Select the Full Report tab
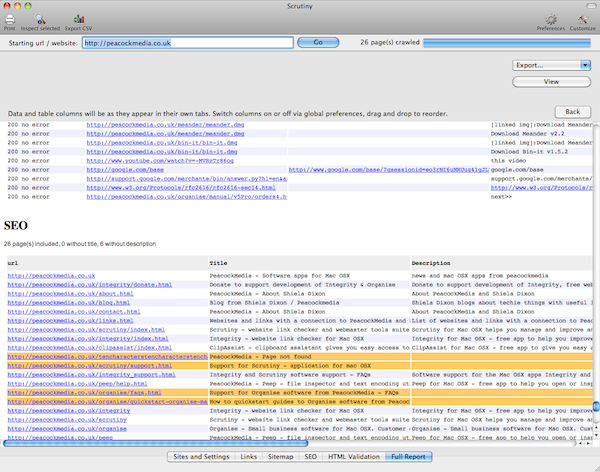Viewport: 600px width, 472px height. pos(408,456)
